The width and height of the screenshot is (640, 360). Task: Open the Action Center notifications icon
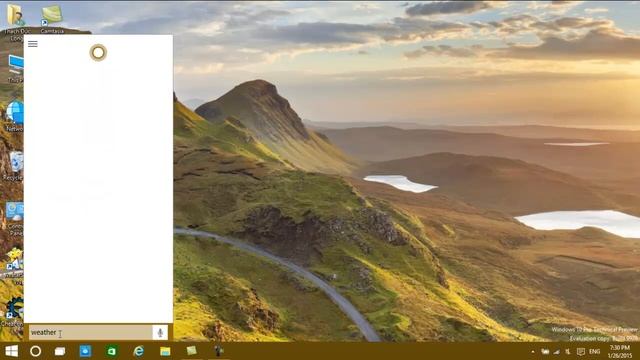(x=581, y=351)
